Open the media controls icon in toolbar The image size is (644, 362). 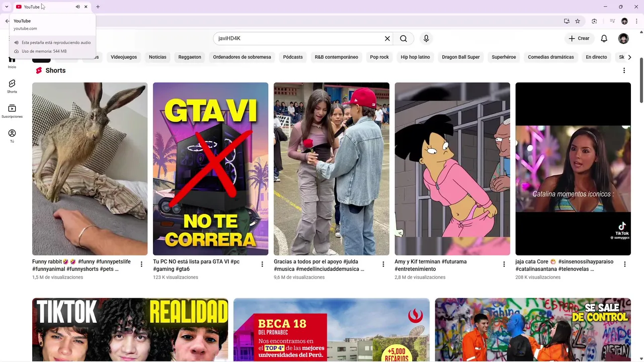pyautogui.click(x=612, y=21)
